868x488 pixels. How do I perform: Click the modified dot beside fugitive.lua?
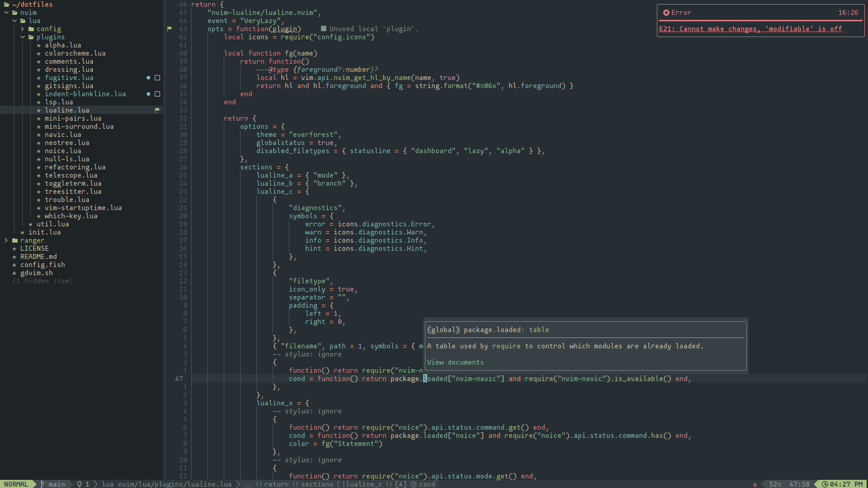(x=148, y=78)
